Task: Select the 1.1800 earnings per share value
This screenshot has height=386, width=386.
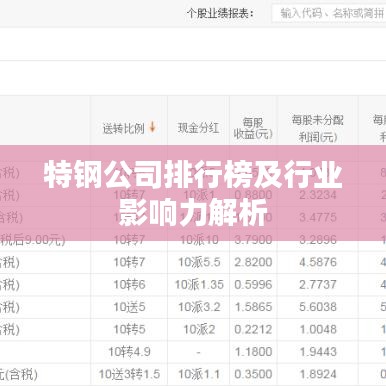Action: tap(253, 352)
